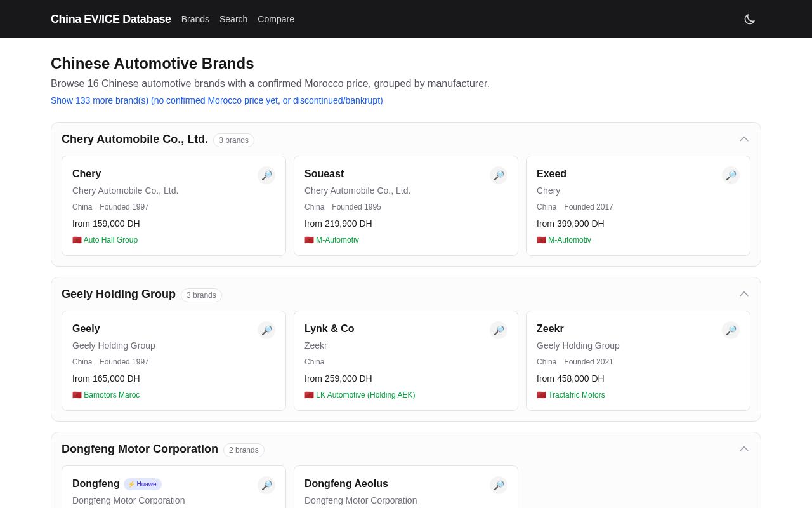
Task: Click the 'from 165,000 DH' price
Action: click(x=106, y=378)
